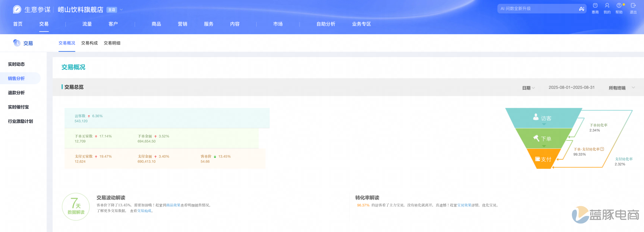644x232 pixels.
Task: Click the 转化率解读 heading
Action: point(367,198)
